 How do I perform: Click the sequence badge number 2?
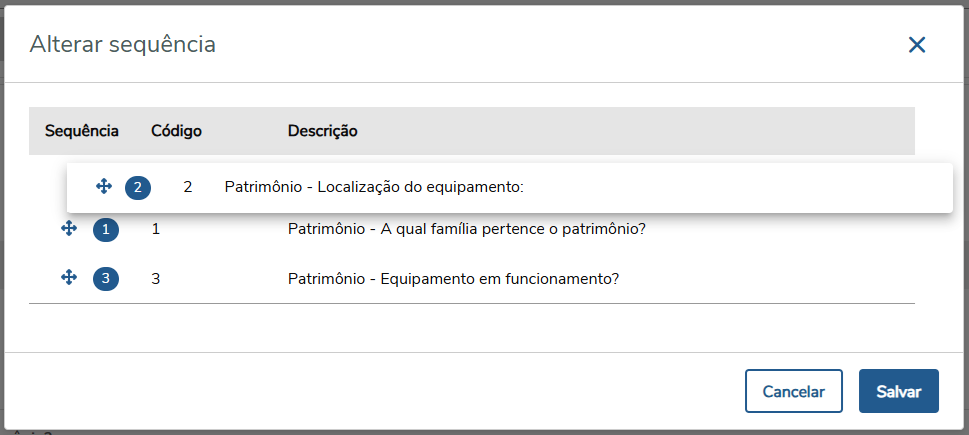pyautogui.click(x=138, y=187)
